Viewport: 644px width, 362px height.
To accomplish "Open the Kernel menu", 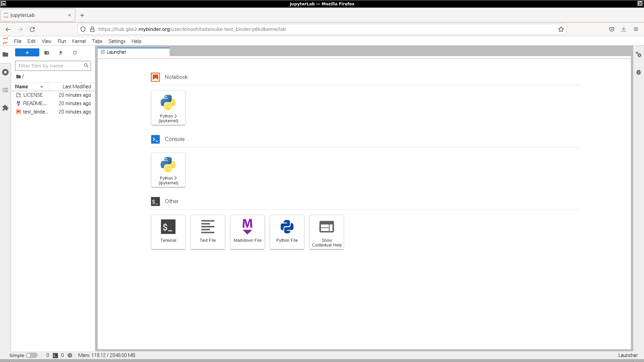I will click(x=79, y=41).
